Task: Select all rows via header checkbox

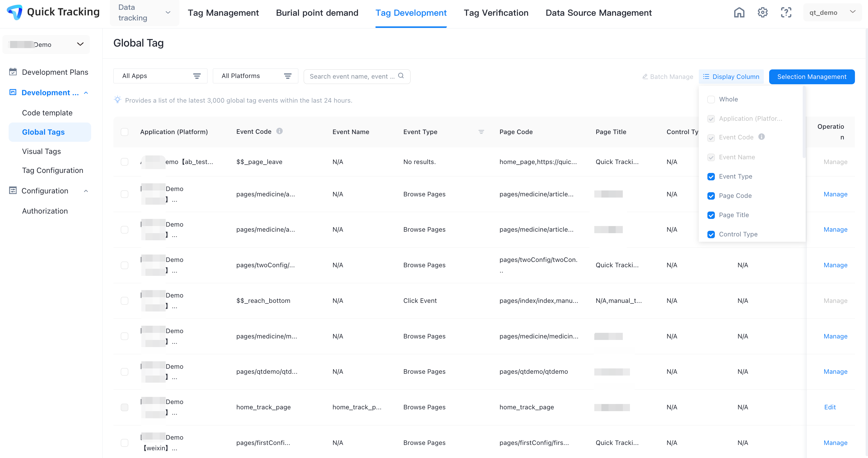Action: click(x=125, y=132)
